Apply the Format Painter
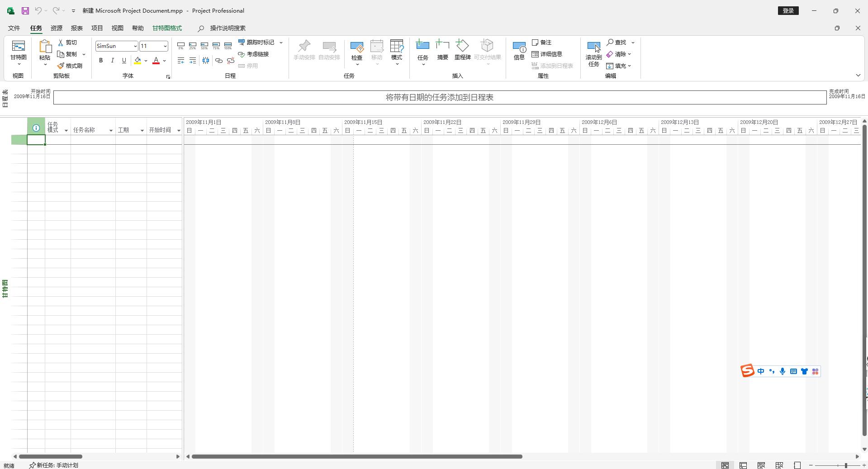The width and height of the screenshot is (868, 469). pyautogui.click(x=71, y=66)
